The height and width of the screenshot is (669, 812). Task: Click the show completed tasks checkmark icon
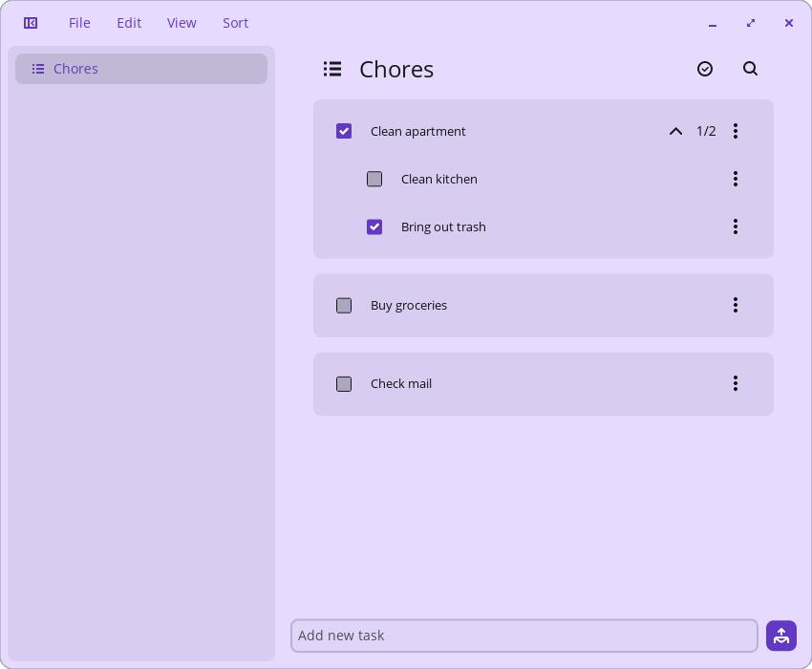point(705,69)
